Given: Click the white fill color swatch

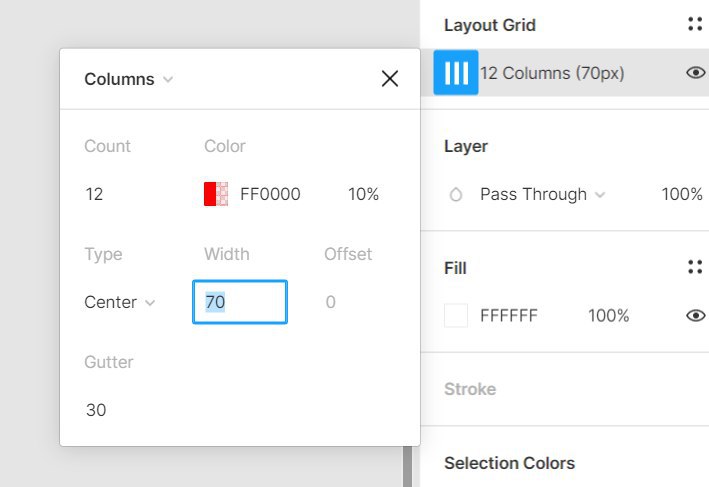Looking at the screenshot, I should pos(456,315).
